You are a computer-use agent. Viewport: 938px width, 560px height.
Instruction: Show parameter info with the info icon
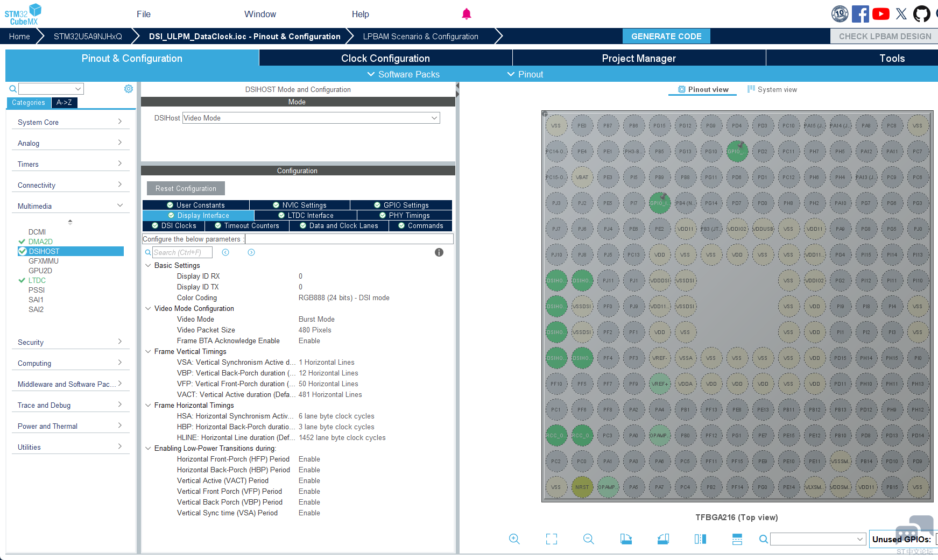tap(439, 252)
